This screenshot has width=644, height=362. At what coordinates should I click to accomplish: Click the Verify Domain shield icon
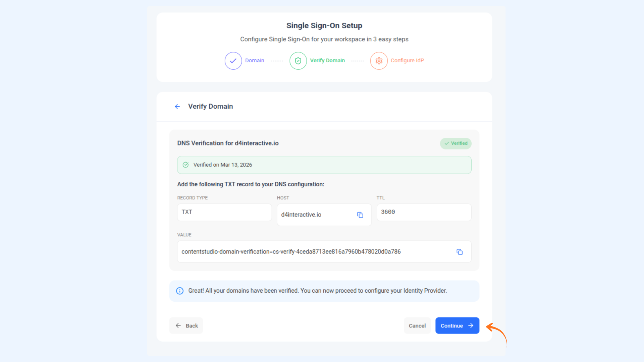298,61
